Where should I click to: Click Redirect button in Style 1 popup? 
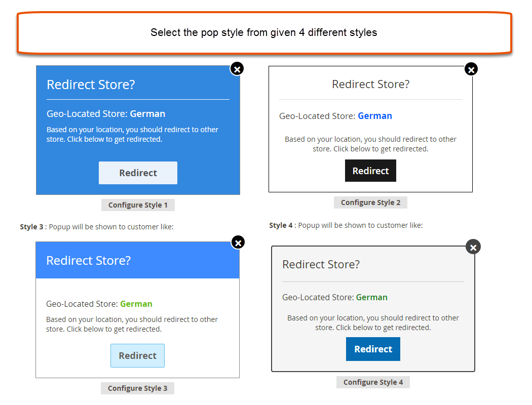(x=138, y=173)
